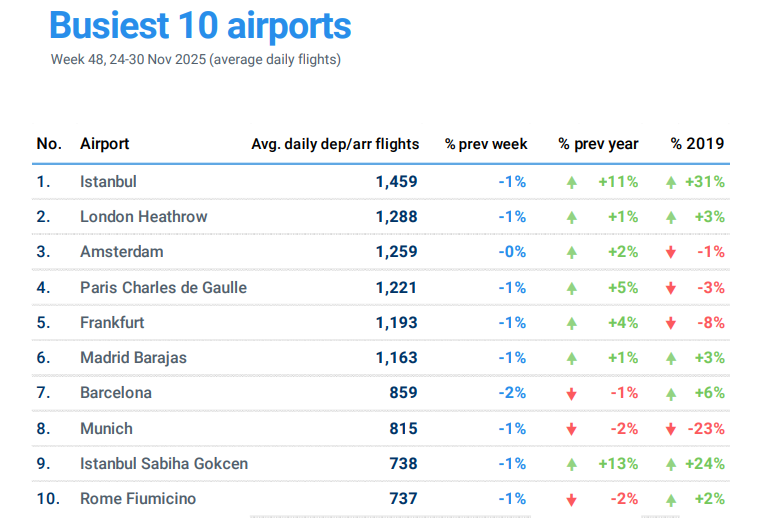
Task: Click the % prev week column header
Action: click(486, 144)
